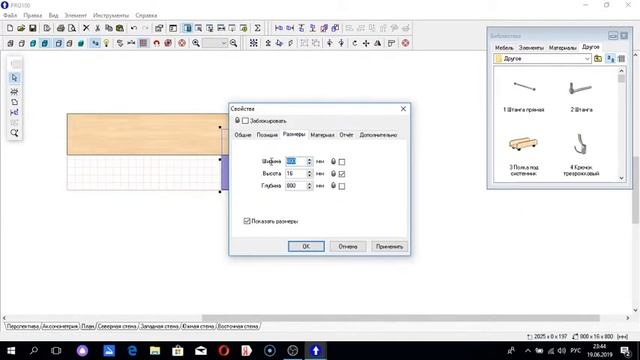Open the Мебель library tab
Screen dimensions: 640x360
click(504, 48)
